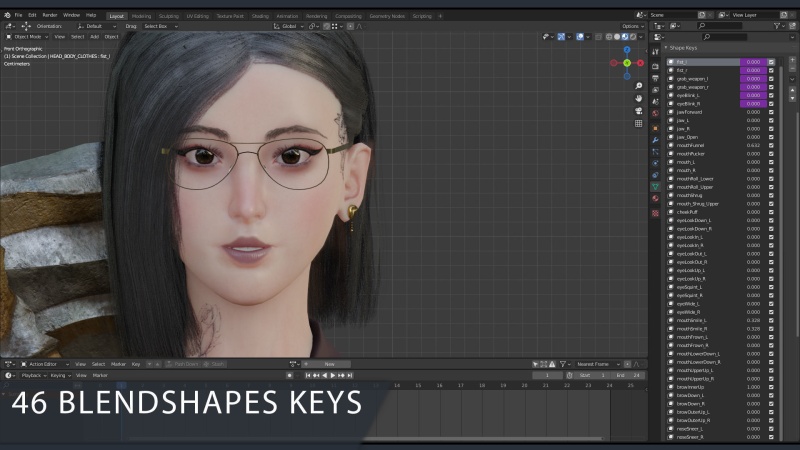This screenshot has width=800, height=450.
Task: Click the Add menu in viewport header
Action: (x=94, y=36)
